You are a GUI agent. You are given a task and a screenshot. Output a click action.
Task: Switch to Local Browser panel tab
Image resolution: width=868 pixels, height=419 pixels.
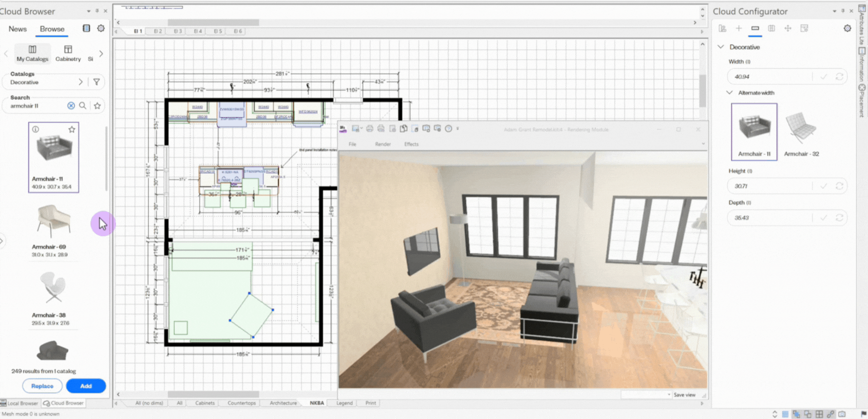point(20,403)
